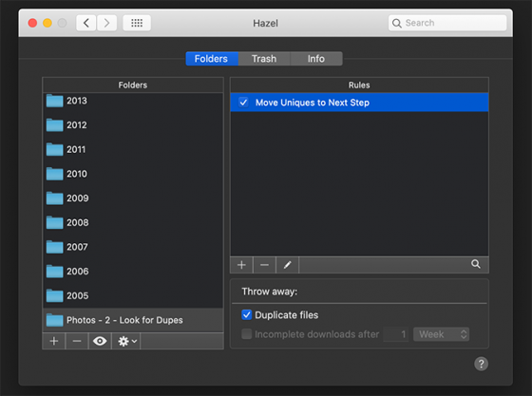Image resolution: width=532 pixels, height=396 pixels.
Task: Delete selected rule with minus button
Action: click(265, 265)
